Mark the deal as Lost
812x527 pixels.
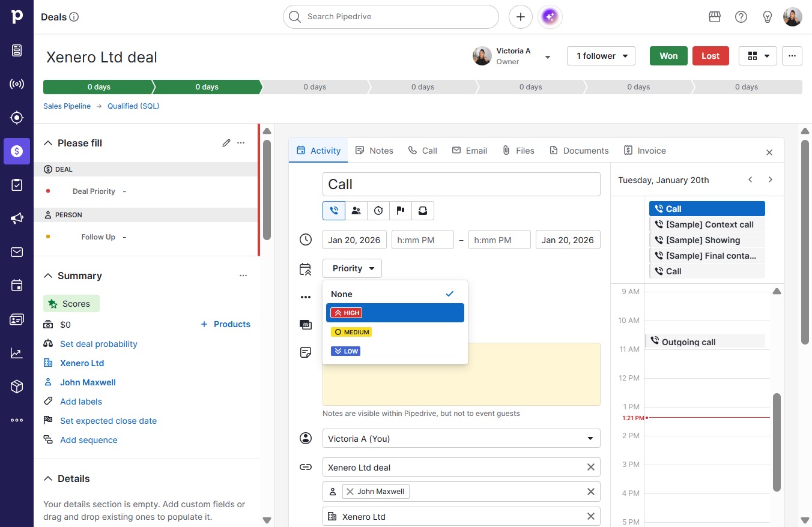click(x=710, y=56)
